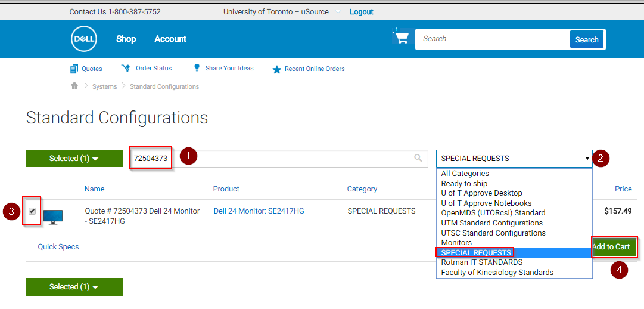Open the shopping cart icon

[402, 38]
